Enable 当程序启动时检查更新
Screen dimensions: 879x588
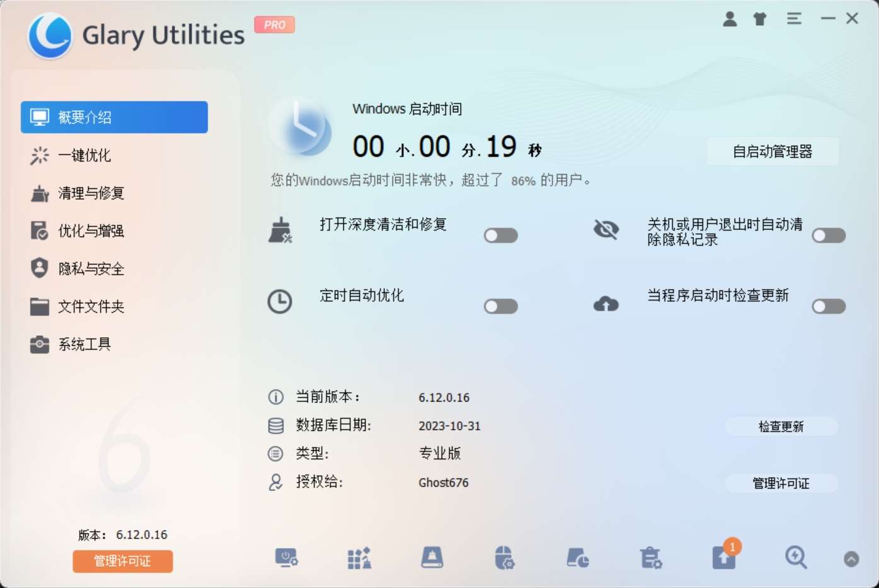(x=829, y=306)
